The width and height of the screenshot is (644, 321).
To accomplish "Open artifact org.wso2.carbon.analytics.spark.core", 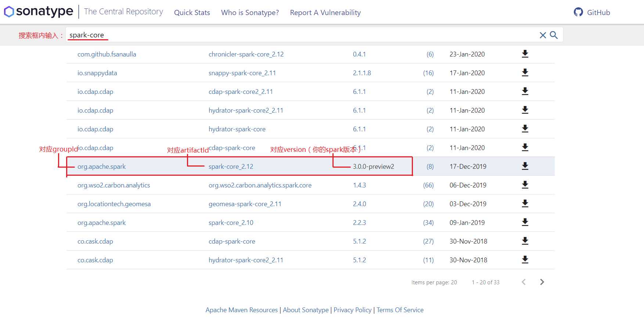I will coord(260,185).
